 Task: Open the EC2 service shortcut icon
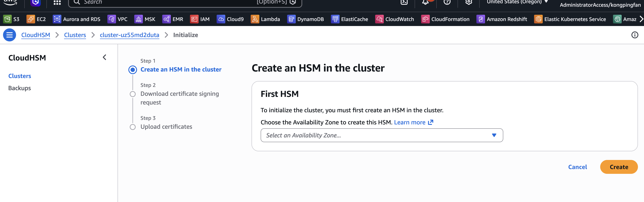point(31,19)
